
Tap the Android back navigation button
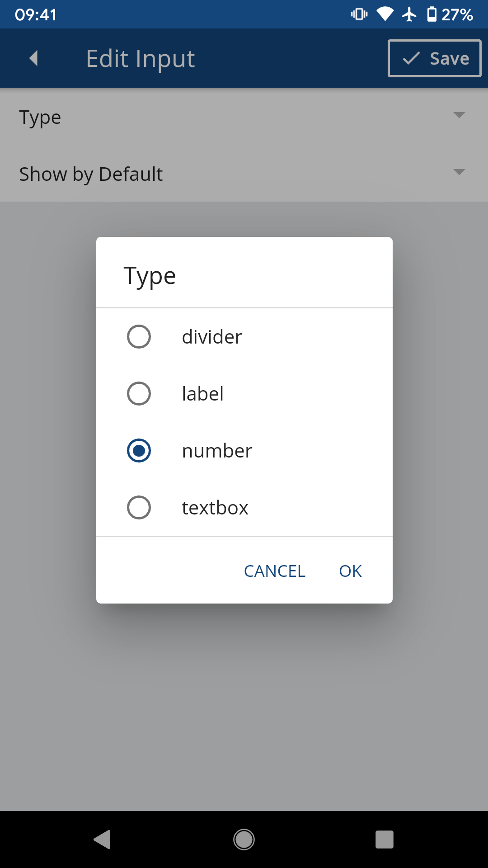(103, 840)
